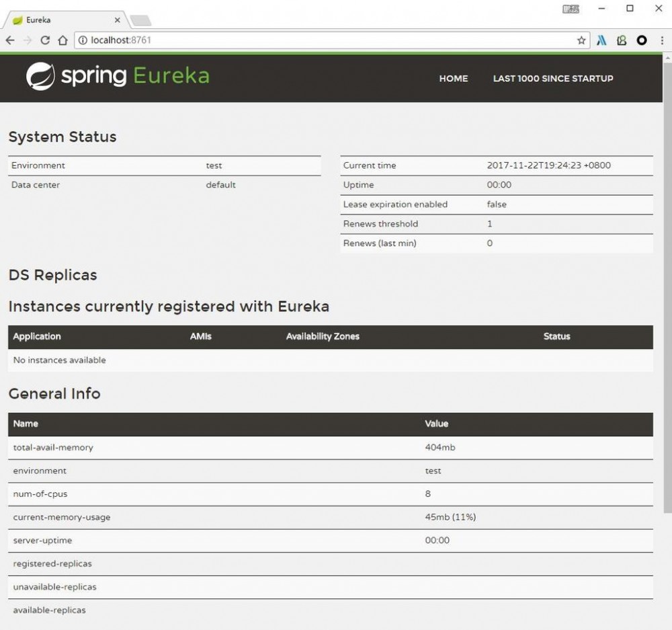Select the Environment value 'test'
Image resolution: width=672 pixels, height=630 pixels.
tap(214, 165)
